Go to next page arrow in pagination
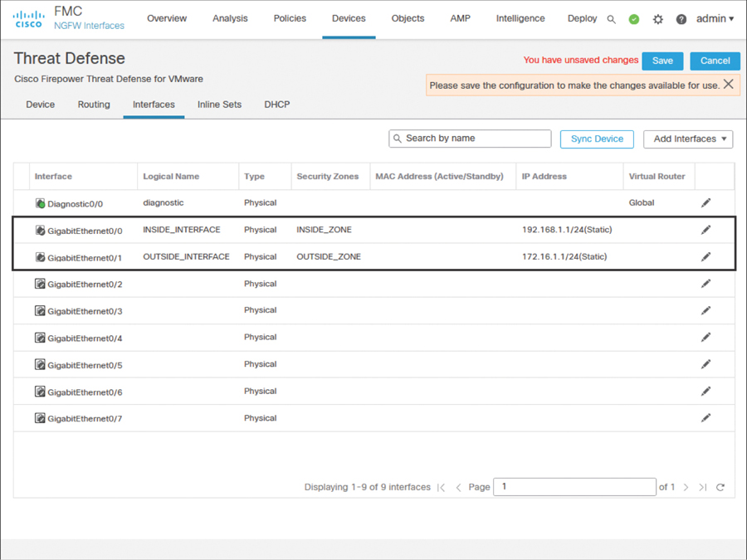The width and height of the screenshot is (747, 560). pyautogui.click(x=686, y=487)
